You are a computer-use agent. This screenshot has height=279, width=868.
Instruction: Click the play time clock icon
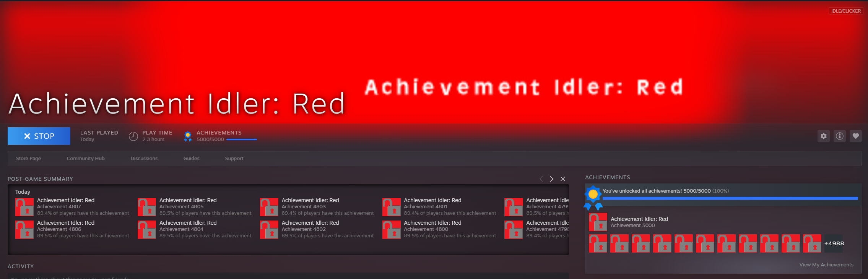133,136
